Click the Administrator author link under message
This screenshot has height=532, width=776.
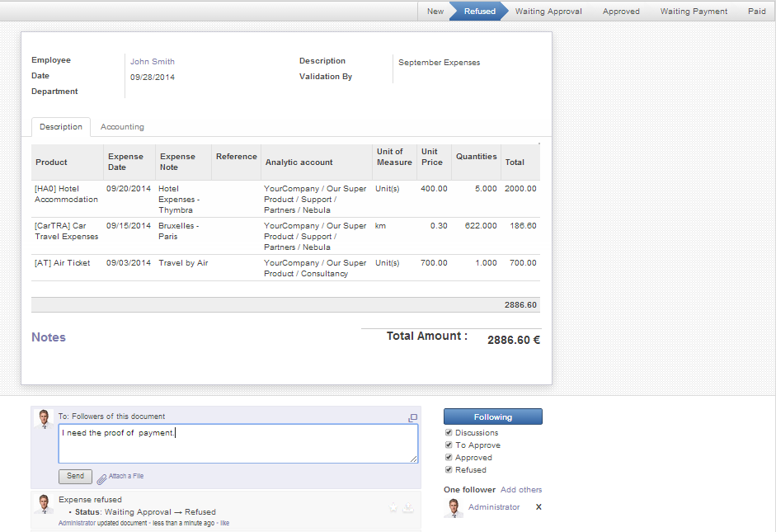[x=77, y=523]
